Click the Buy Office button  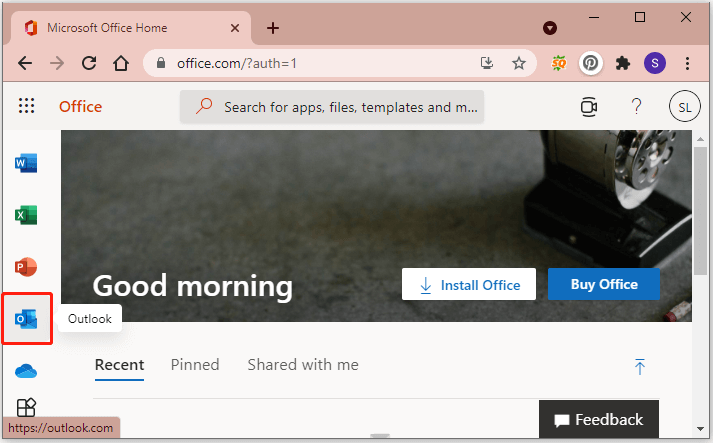coord(604,284)
